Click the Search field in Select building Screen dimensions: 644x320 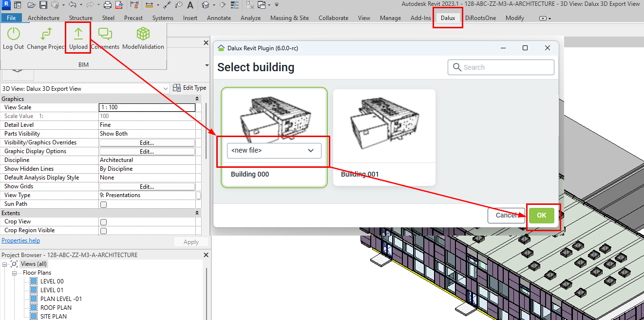click(x=501, y=67)
